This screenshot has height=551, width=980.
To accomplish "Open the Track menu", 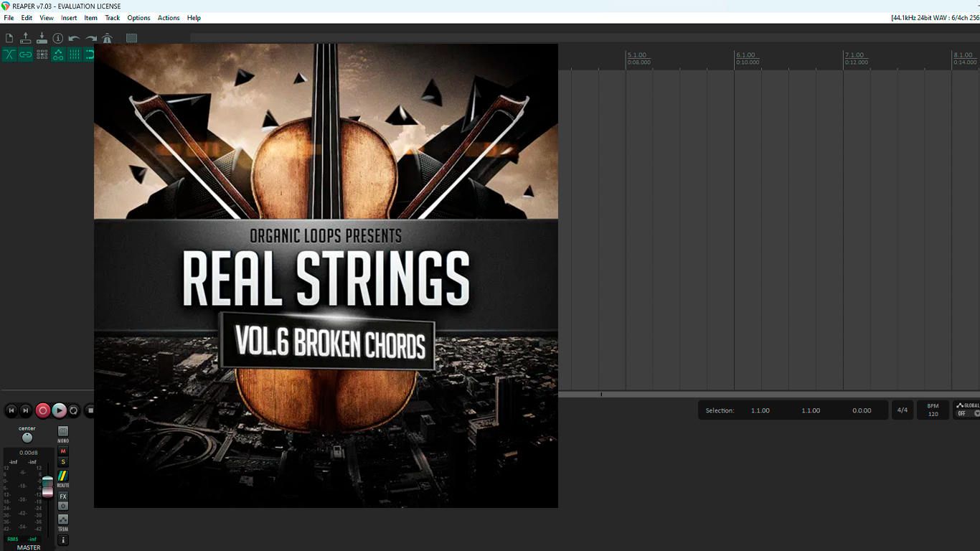I will click(x=113, y=18).
